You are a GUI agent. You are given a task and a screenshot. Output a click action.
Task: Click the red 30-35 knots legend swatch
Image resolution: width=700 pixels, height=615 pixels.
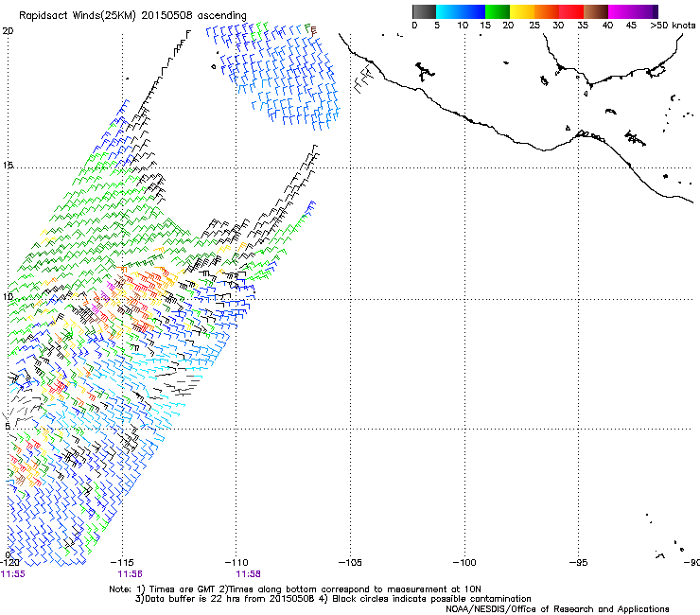[571, 11]
